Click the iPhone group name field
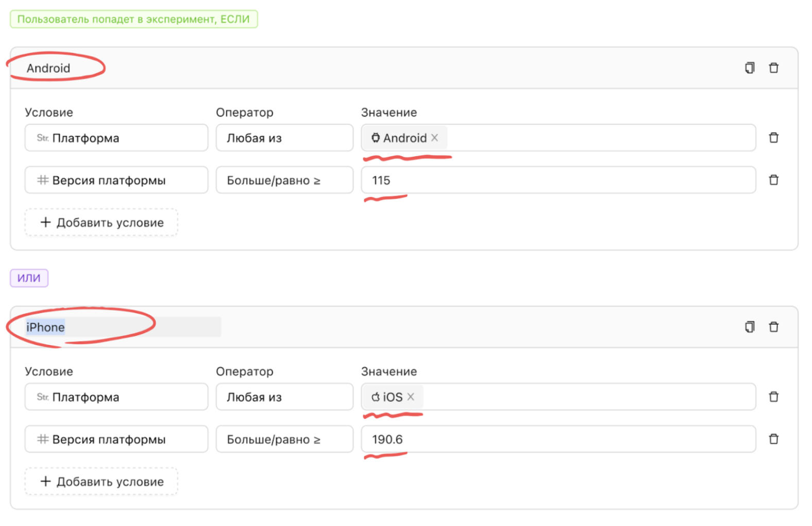This screenshot has height=526, width=812. 123,327
